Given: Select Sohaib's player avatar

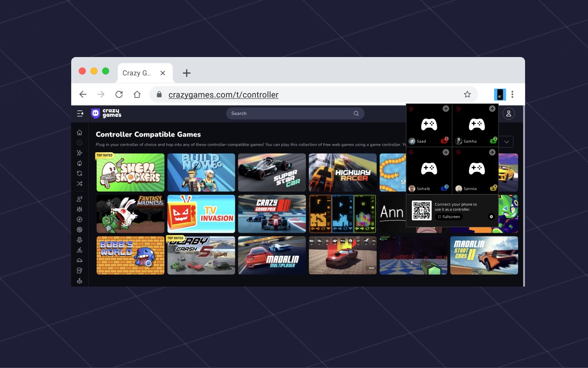Looking at the screenshot, I should (x=412, y=189).
